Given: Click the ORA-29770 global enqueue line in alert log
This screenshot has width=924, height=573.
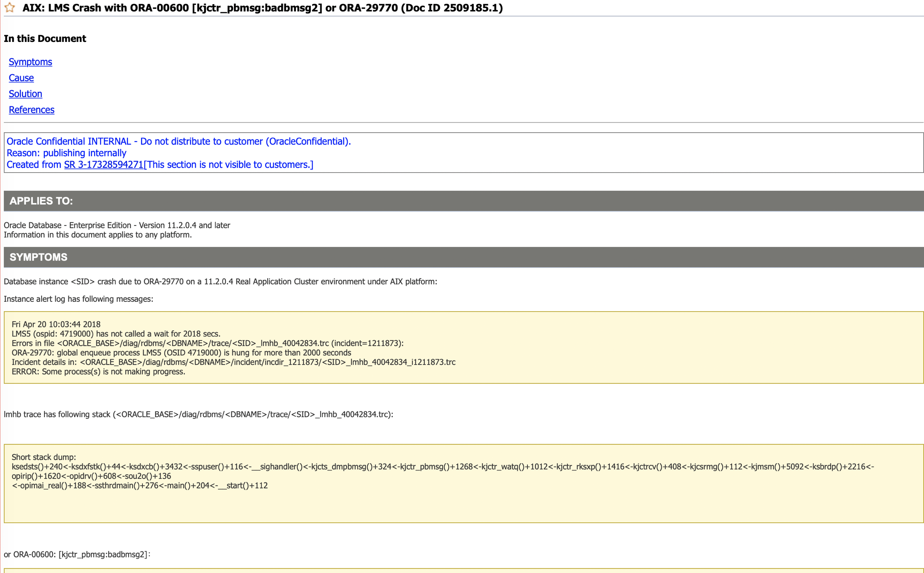Looking at the screenshot, I should click(181, 353).
